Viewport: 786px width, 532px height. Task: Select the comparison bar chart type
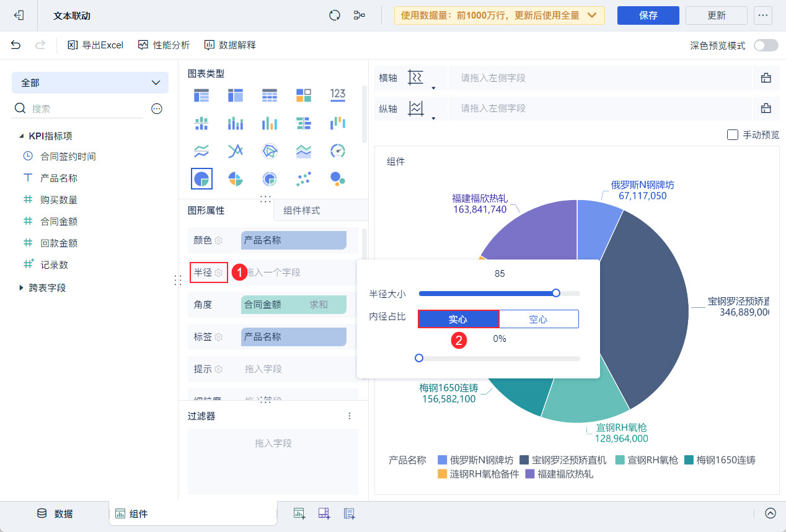[304, 123]
